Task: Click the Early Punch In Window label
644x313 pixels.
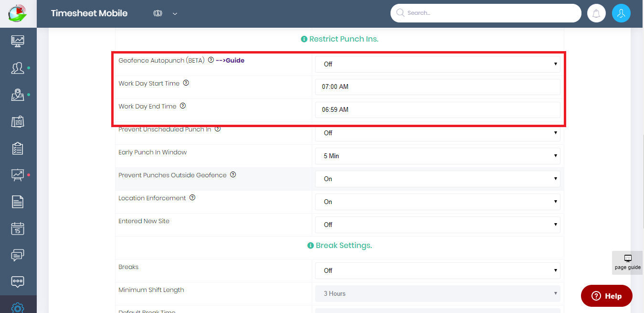Action: tap(153, 152)
